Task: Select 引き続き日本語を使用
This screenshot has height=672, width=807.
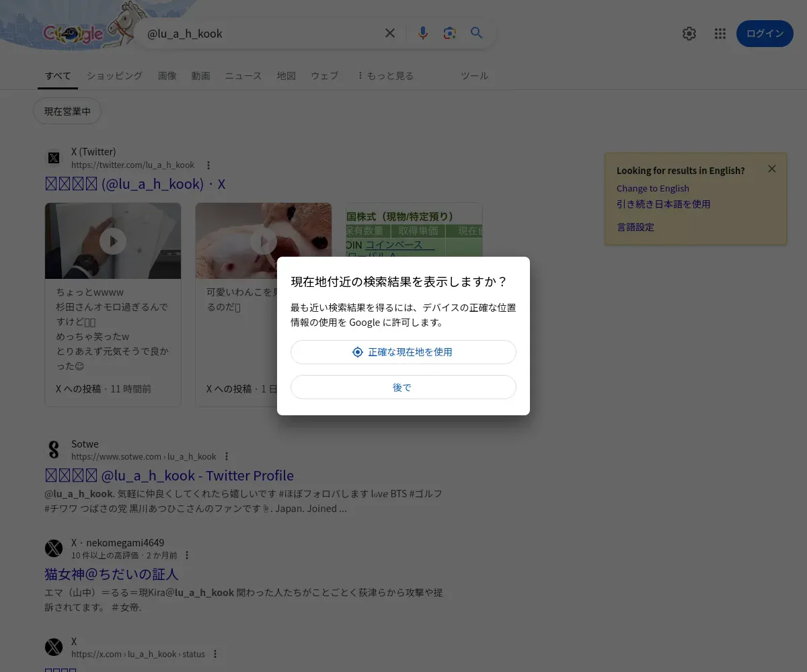Action: [663, 204]
